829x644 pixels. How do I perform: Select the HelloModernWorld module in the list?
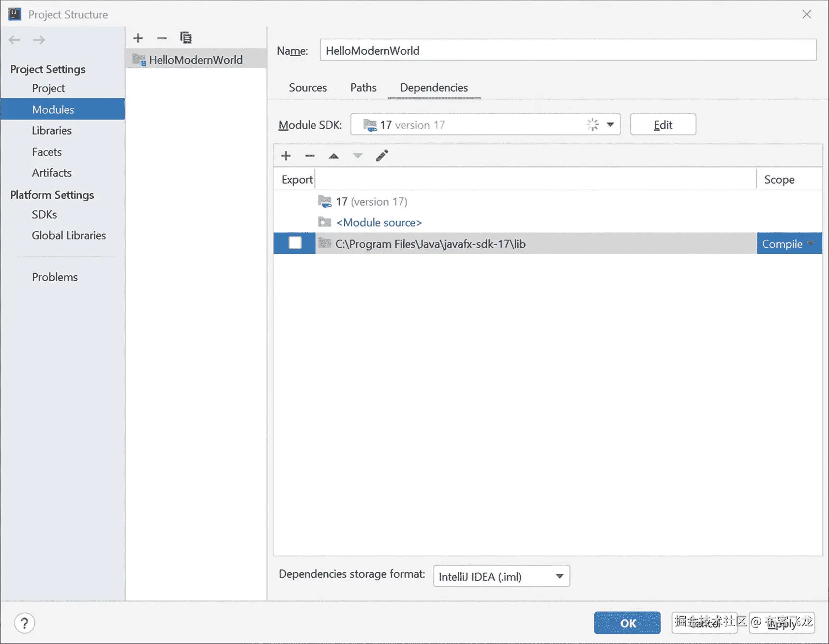(x=196, y=60)
